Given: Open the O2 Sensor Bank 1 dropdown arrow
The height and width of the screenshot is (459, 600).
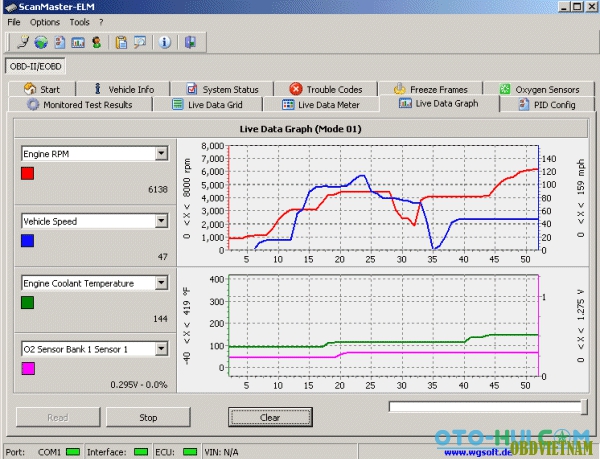Looking at the screenshot, I should tap(161, 349).
